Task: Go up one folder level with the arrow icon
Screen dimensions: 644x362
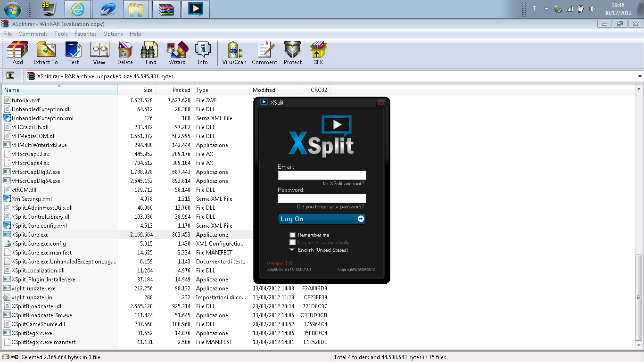Action: [x=10, y=76]
